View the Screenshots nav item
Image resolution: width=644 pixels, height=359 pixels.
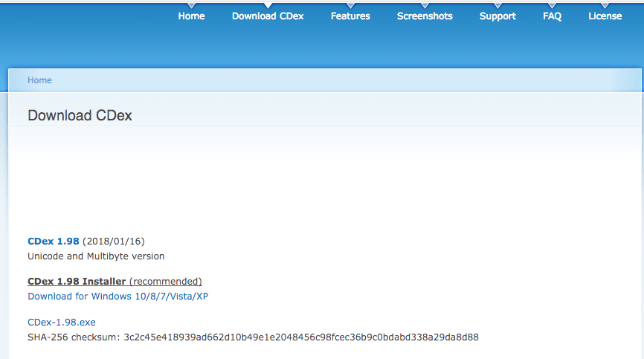[x=425, y=16]
